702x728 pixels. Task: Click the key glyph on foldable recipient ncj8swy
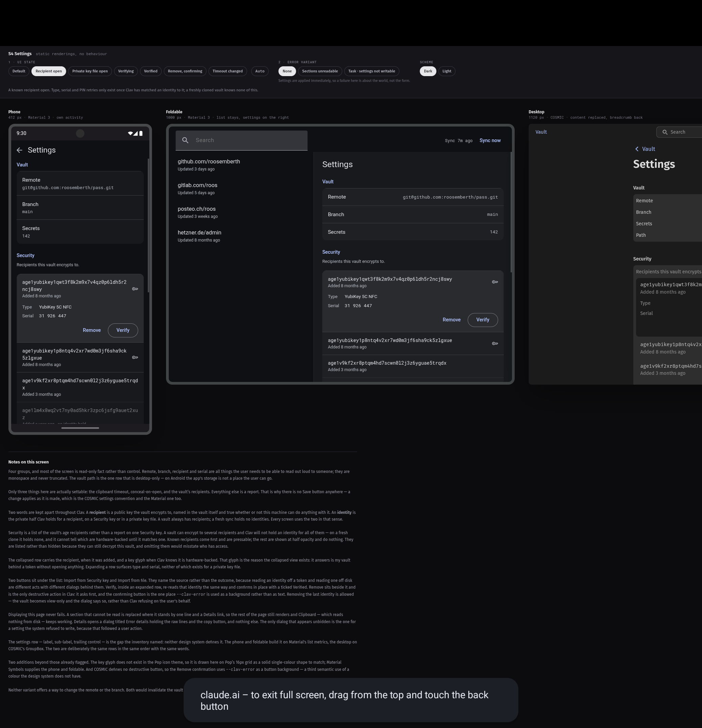(495, 282)
